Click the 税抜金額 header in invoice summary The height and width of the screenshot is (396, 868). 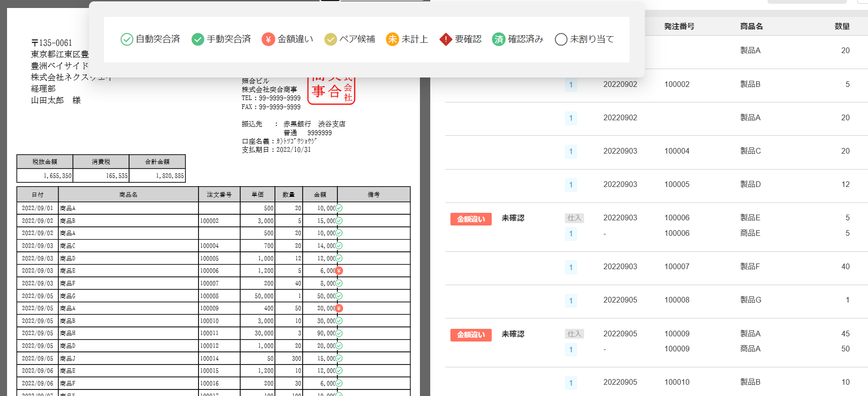(45, 162)
